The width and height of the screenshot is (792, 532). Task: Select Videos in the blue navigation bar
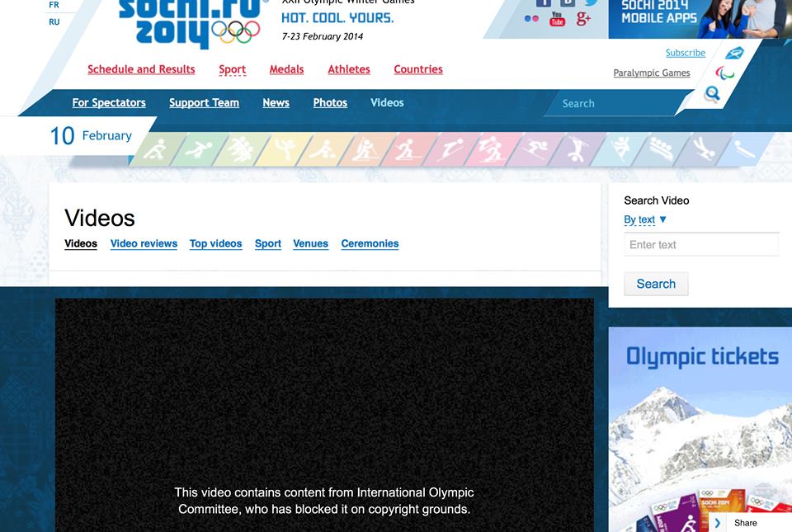click(x=387, y=102)
